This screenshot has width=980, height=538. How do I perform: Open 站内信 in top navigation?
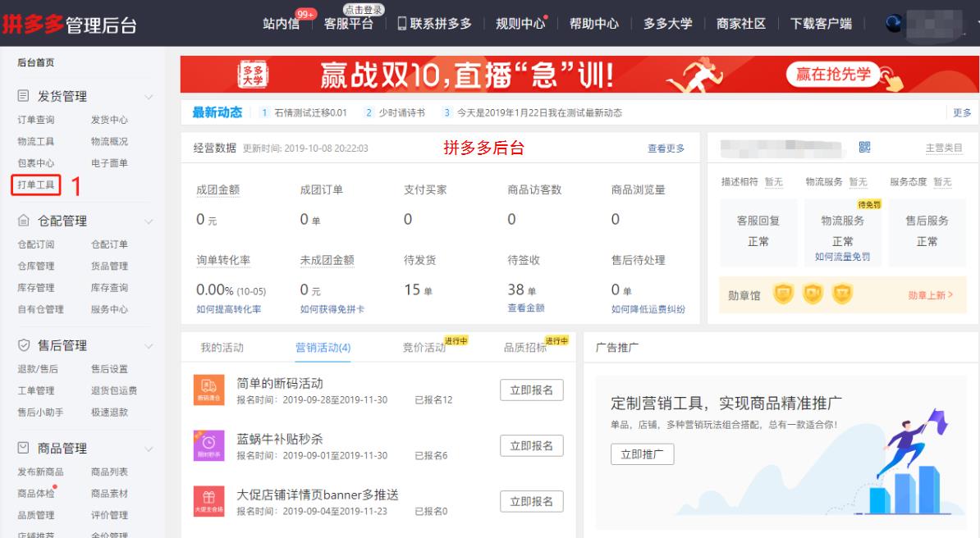tap(281, 24)
